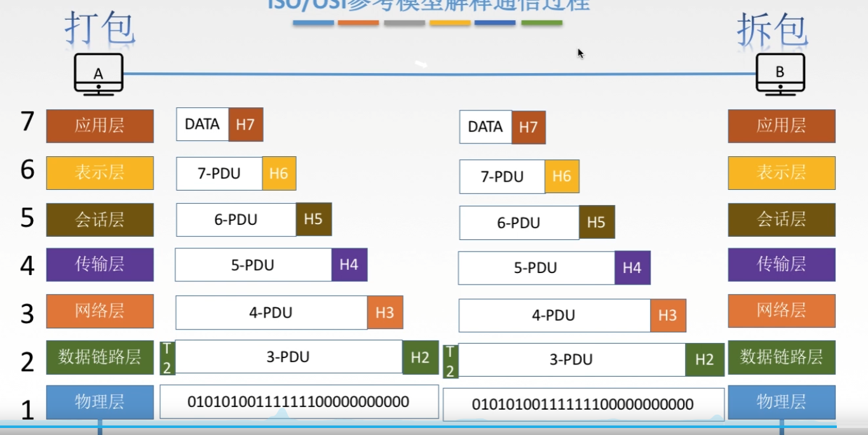868x435 pixels.
Task: Select the 拆包 heading
Action: 771,30
